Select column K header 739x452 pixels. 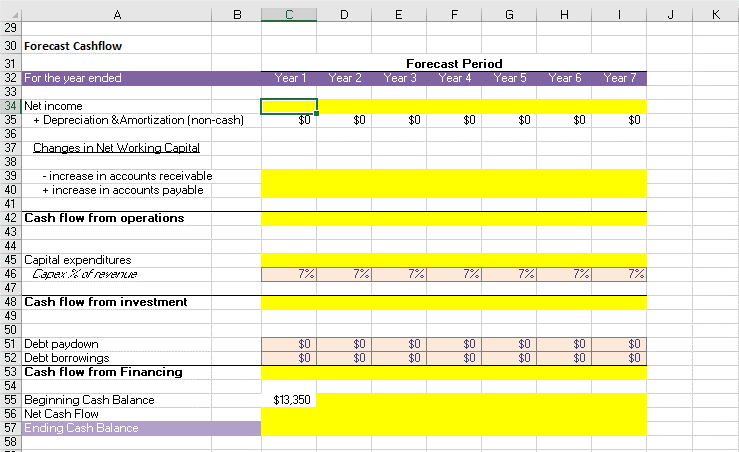click(715, 15)
